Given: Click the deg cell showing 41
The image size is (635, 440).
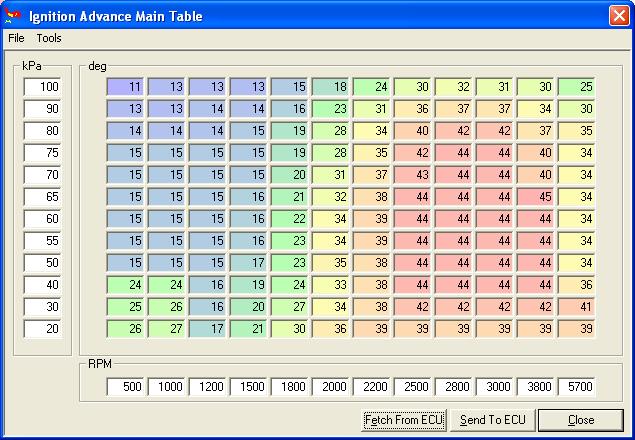Looking at the screenshot, I should point(577,307).
